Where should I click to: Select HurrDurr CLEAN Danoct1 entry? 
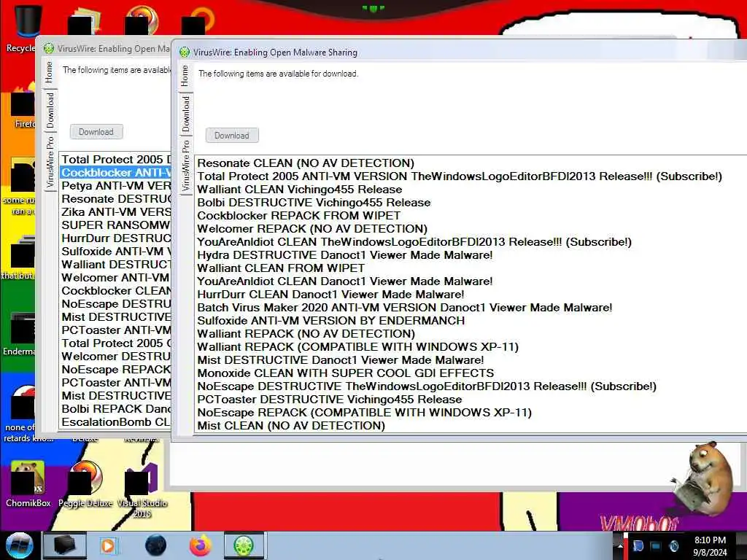tap(330, 295)
